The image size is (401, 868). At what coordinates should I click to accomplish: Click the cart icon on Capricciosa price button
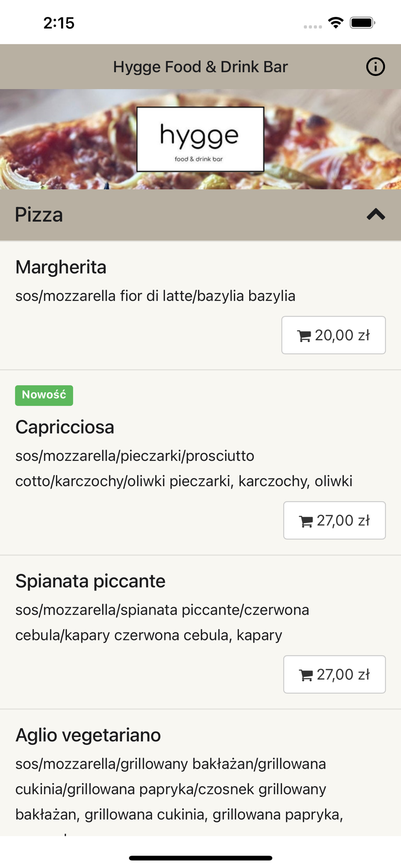click(x=306, y=521)
